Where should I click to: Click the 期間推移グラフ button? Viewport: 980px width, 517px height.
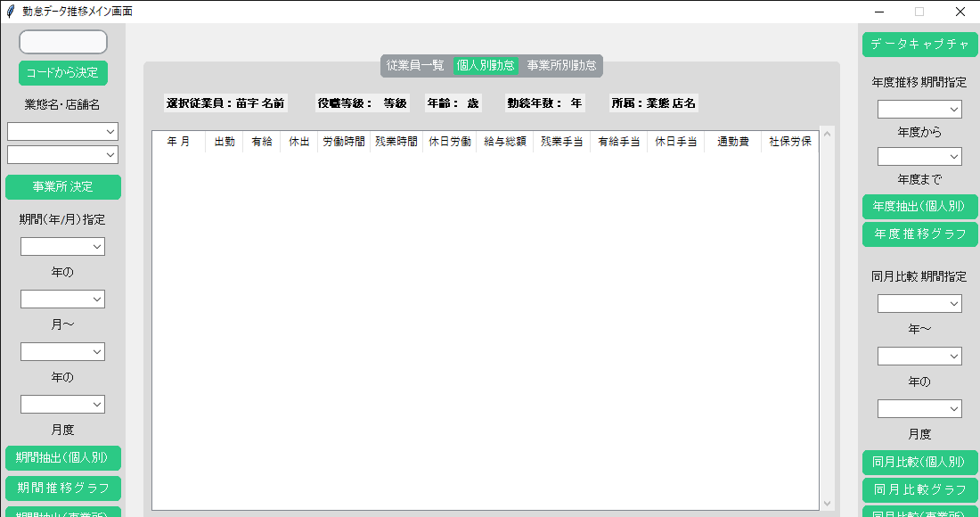(62, 488)
